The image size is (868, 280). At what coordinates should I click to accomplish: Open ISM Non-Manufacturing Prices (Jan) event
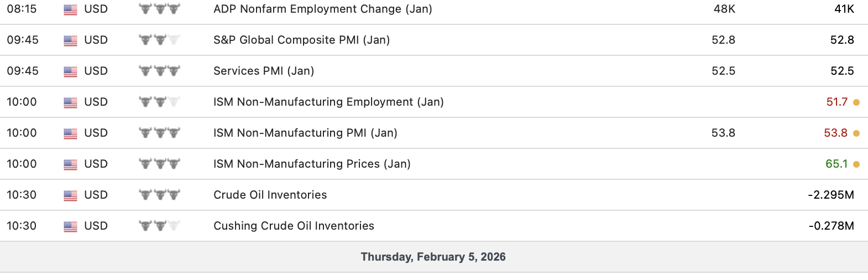coord(312,164)
